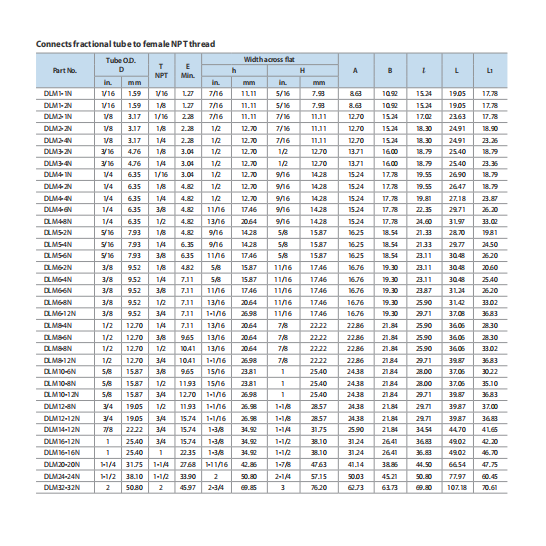This screenshot has width=546, height=546.
Task: Click the Tube O.D. D header
Action: [x=121, y=65]
